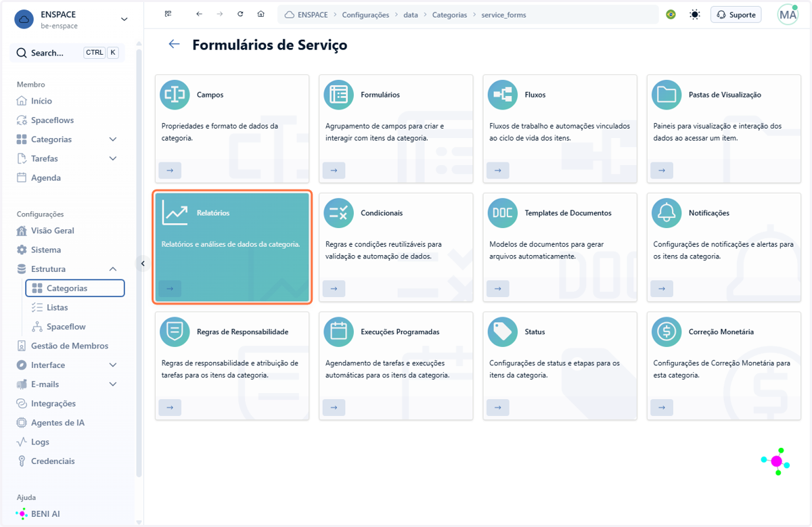This screenshot has height=527, width=812.
Task: Click the service_forms breadcrumb
Action: pyautogui.click(x=503, y=15)
